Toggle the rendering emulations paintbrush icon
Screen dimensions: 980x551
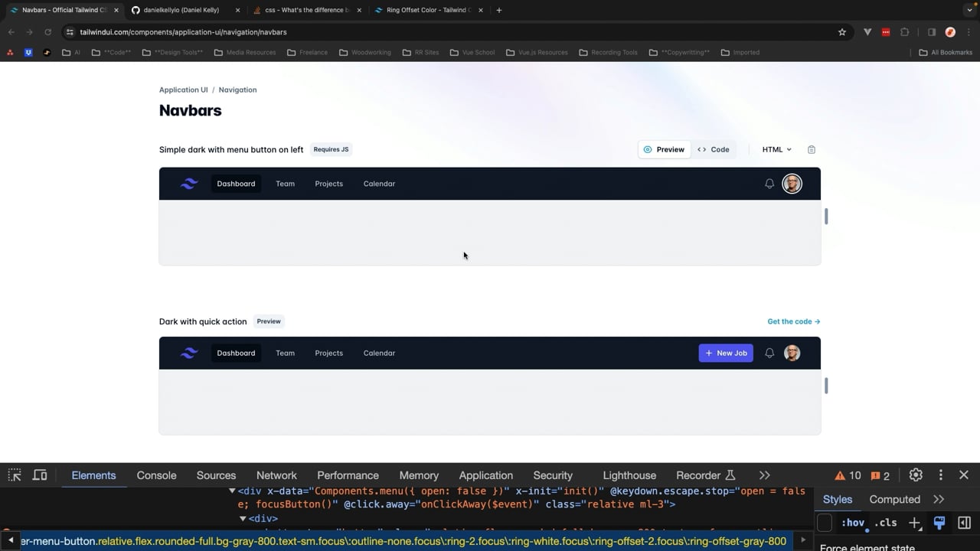(939, 523)
